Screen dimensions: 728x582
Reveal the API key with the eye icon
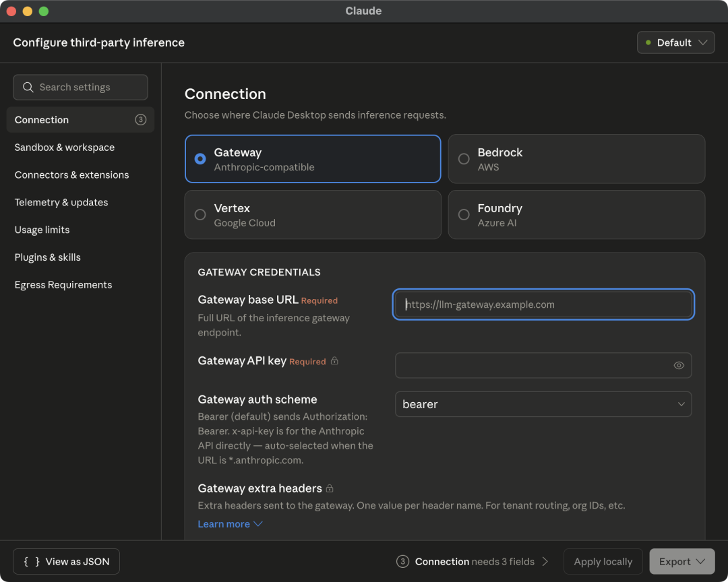(679, 365)
